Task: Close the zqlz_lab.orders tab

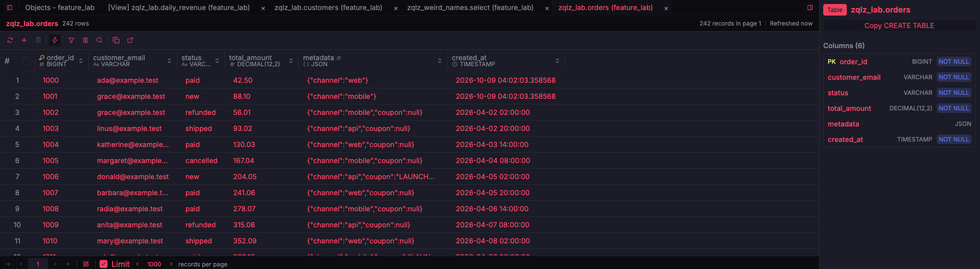Action: pyautogui.click(x=666, y=8)
